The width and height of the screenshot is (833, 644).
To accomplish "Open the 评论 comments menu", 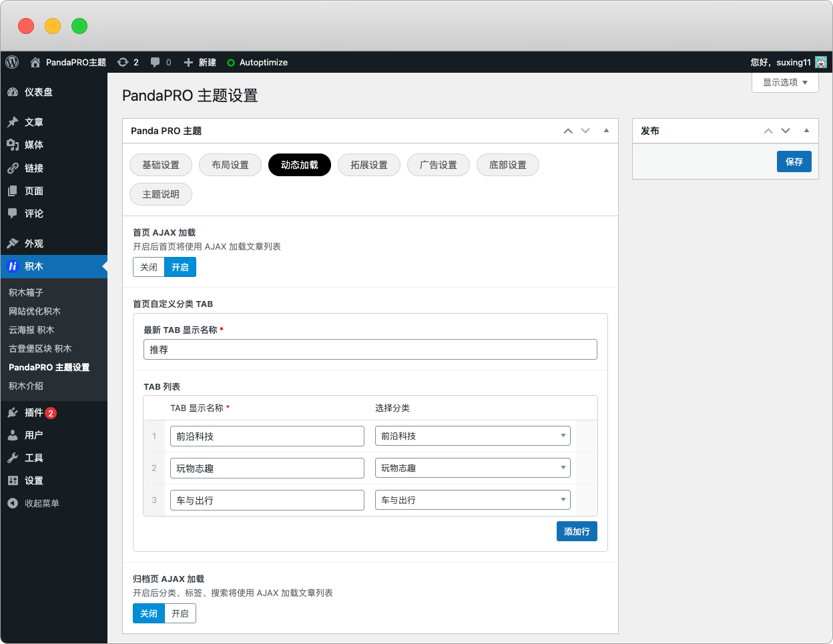I will (53, 214).
